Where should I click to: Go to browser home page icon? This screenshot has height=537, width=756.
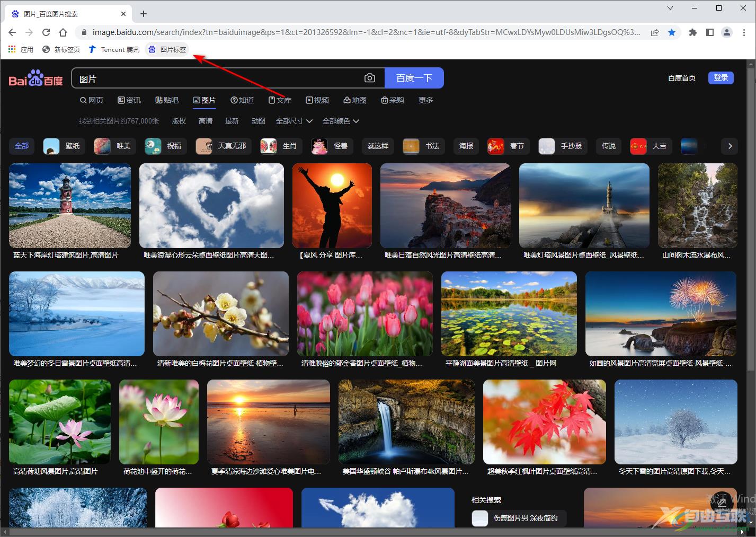[63, 32]
